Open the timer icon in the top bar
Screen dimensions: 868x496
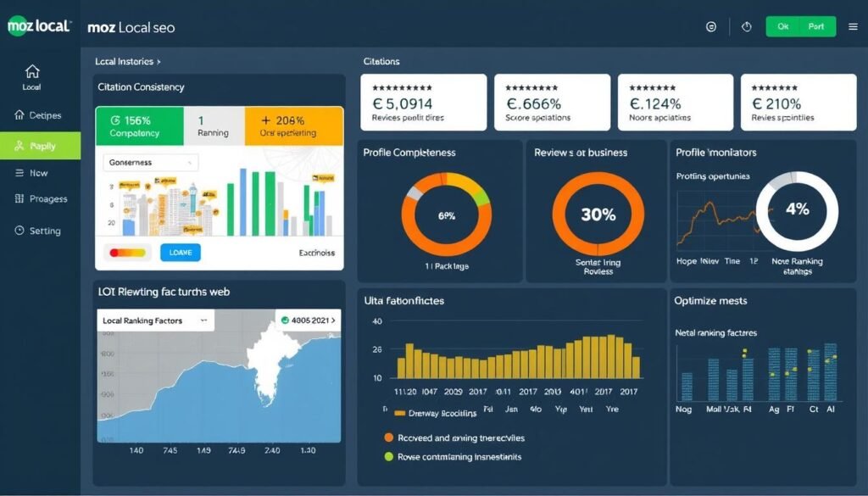746,26
